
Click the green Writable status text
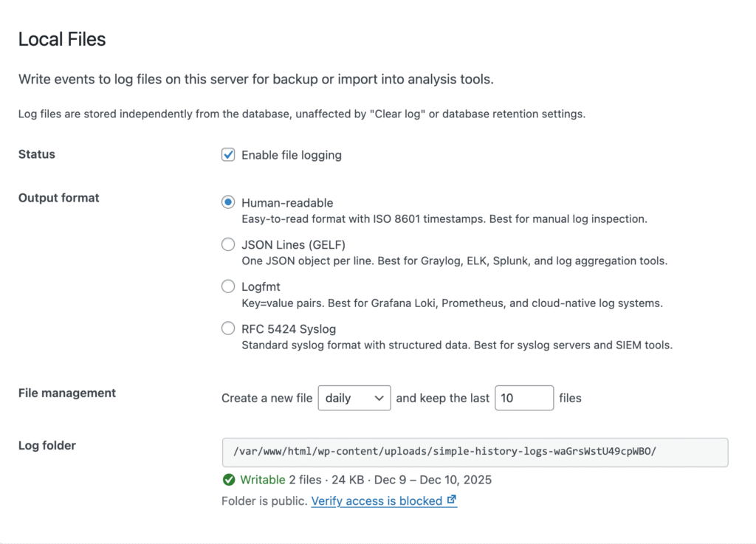click(x=263, y=480)
